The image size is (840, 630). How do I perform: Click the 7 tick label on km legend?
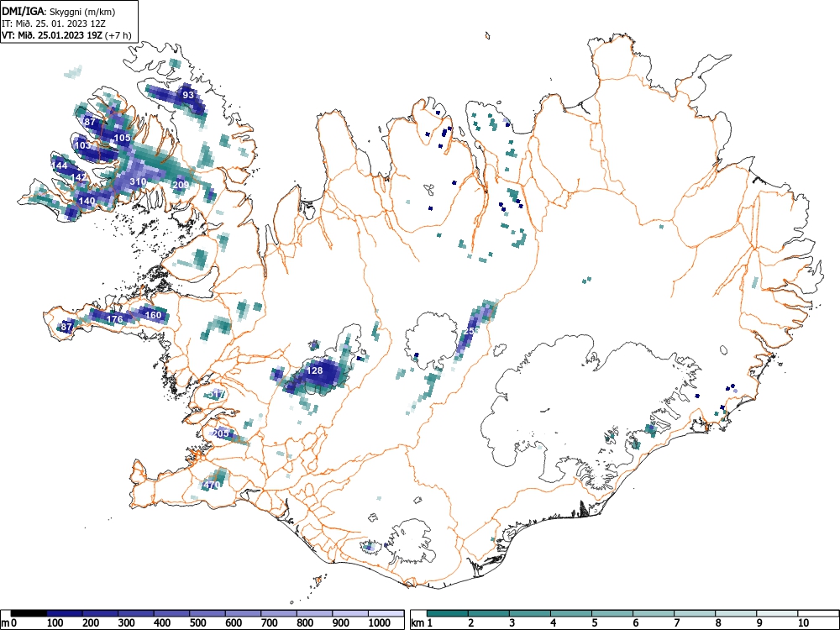pos(676,623)
